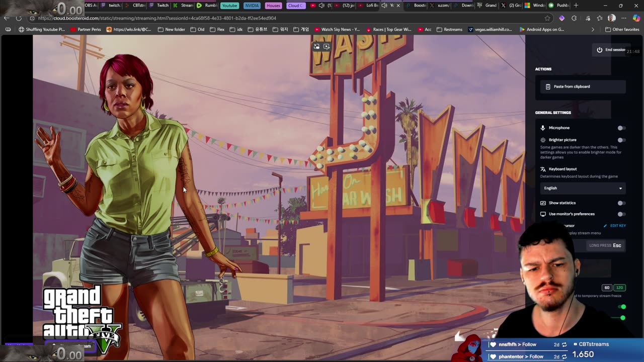This screenshot has width=644, height=362.
Task: Open the idk bookmark folder
Action: click(236, 30)
